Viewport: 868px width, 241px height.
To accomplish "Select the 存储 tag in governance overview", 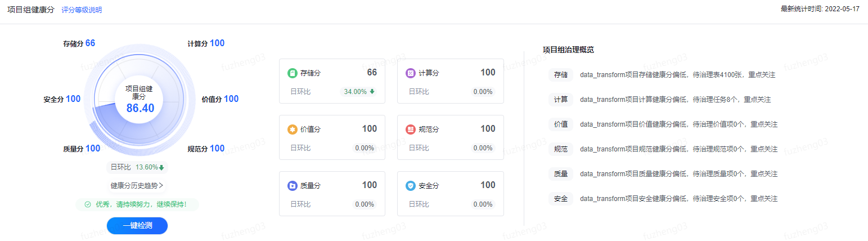I will pos(560,74).
